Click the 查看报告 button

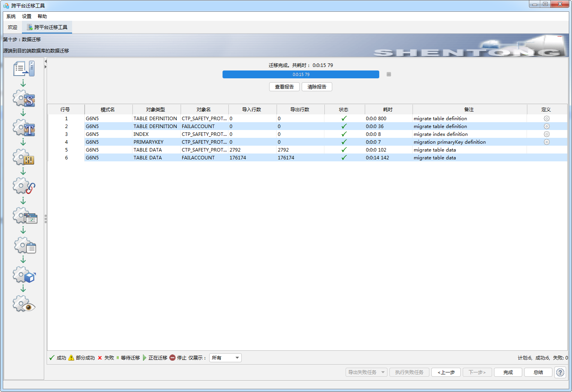click(x=284, y=87)
